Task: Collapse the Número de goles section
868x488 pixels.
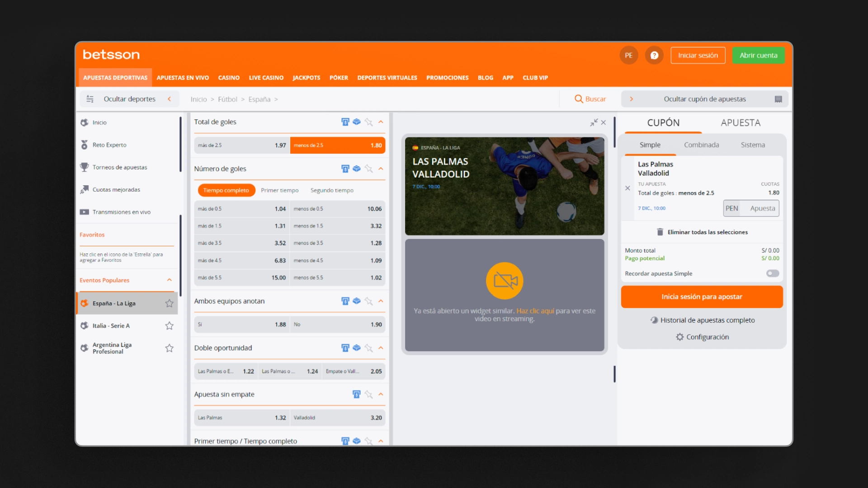Action: coord(381,169)
